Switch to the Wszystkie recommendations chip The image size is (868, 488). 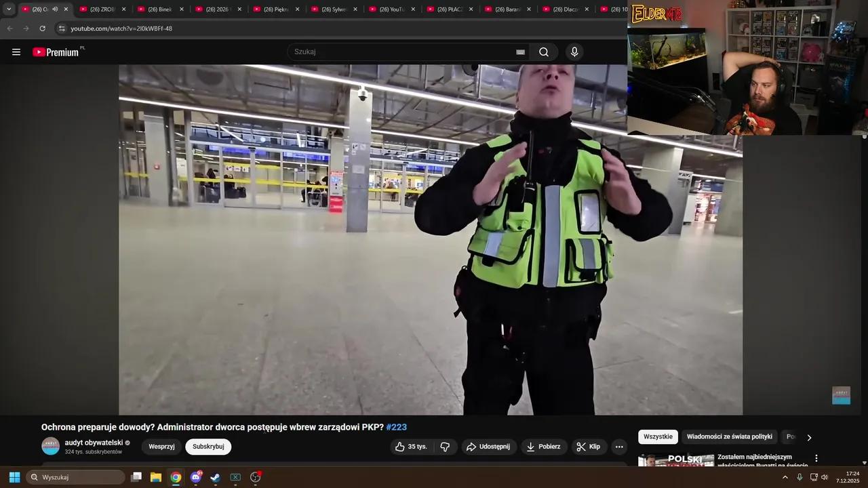(657, 436)
